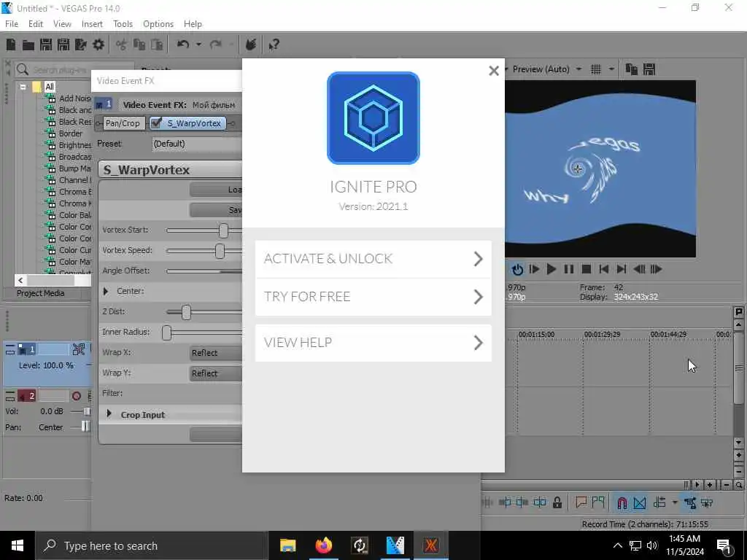
Task: Click the Ignore Event Grouping icon
Action: [707, 503]
